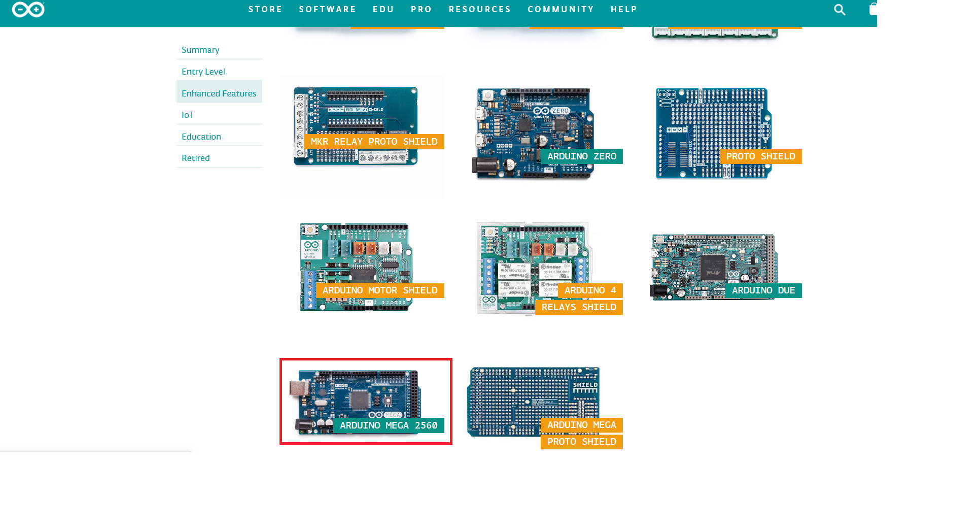Click the ARDUINO MEGA 2560 label
Viewport: 980px width, 526px height.
pos(389,425)
